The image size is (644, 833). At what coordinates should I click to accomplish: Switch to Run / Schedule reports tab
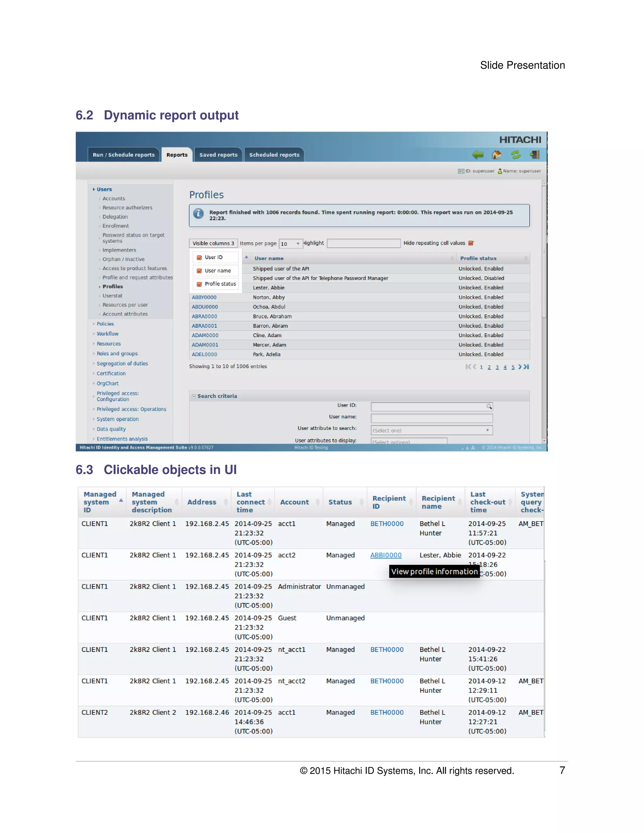click(124, 155)
